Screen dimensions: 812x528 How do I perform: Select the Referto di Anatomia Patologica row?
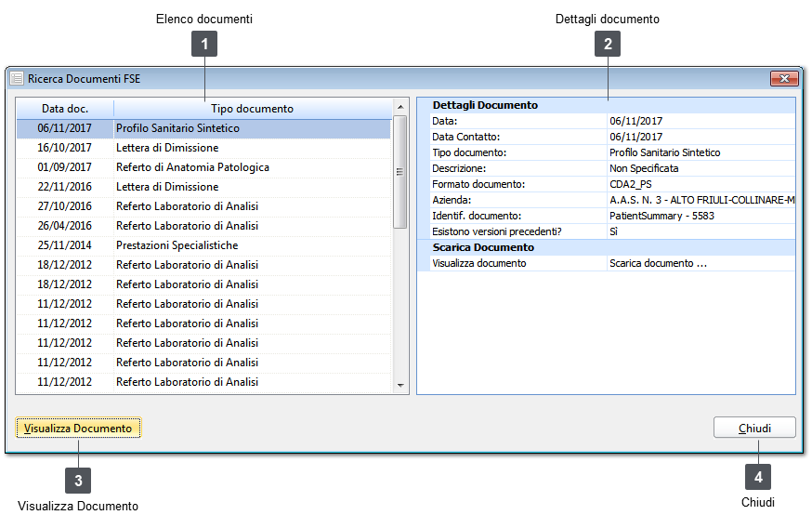pyautogui.click(x=203, y=167)
